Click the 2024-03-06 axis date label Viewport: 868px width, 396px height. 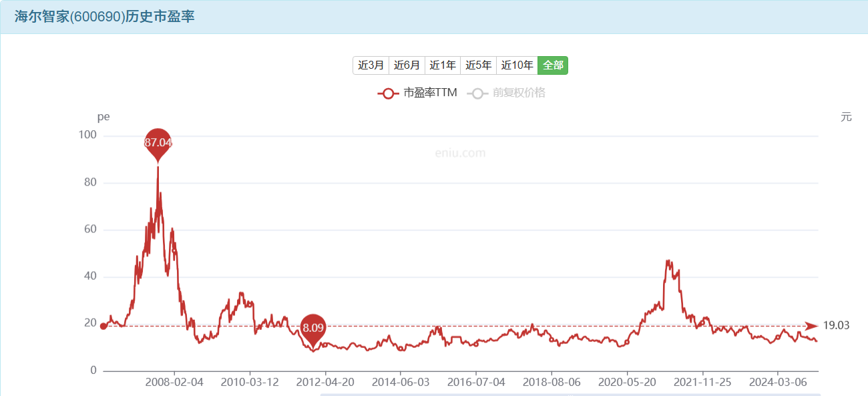778,383
